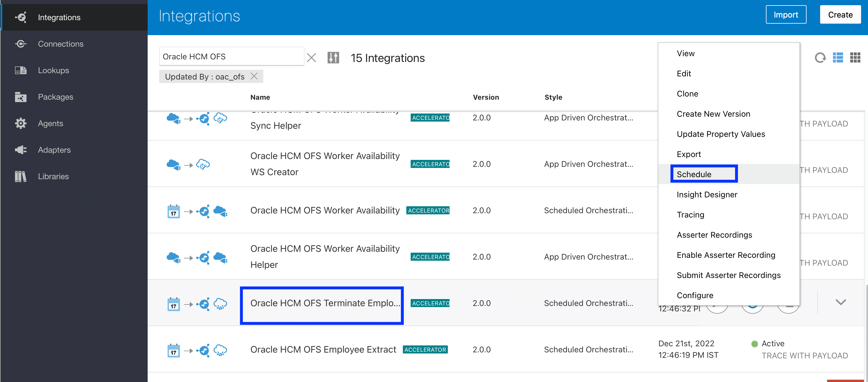The width and height of the screenshot is (868, 382).
Task: Open the filter options icon
Action: coord(333,58)
